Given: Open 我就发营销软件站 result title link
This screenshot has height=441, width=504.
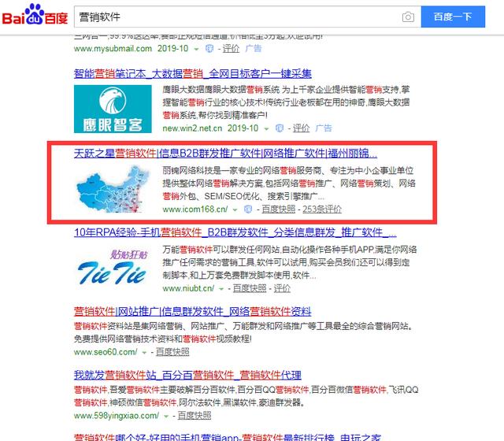Looking at the screenshot, I should point(187,375).
